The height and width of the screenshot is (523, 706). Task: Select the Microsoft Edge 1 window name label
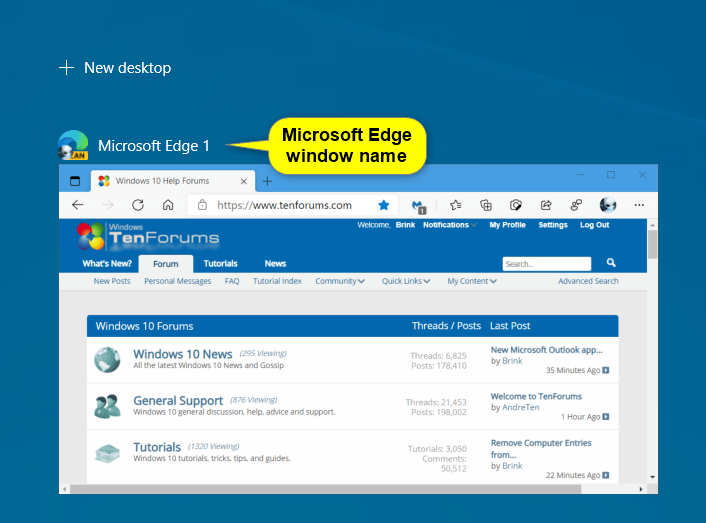pos(154,146)
